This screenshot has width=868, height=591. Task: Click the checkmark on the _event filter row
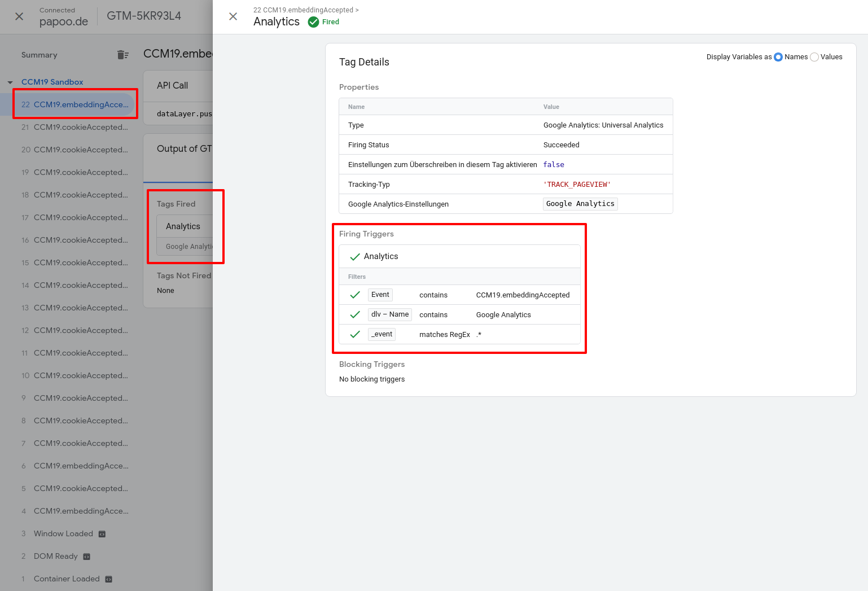pyautogui.click(x=355, y=334)
